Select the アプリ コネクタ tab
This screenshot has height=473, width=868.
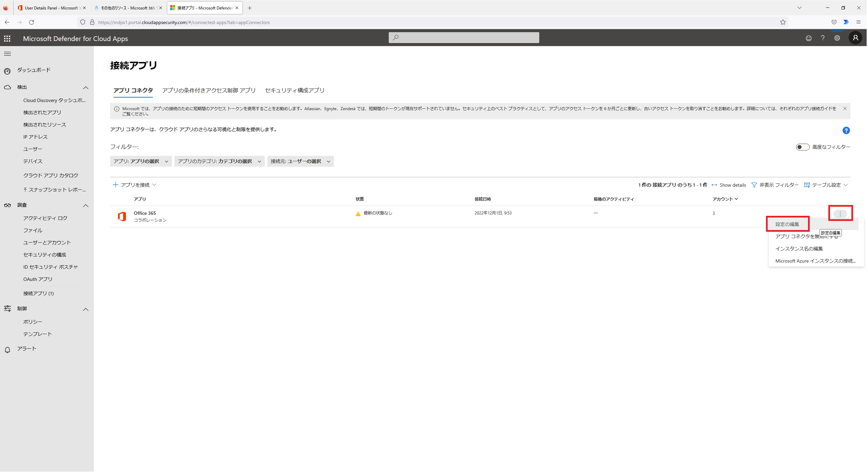point(133,90)
